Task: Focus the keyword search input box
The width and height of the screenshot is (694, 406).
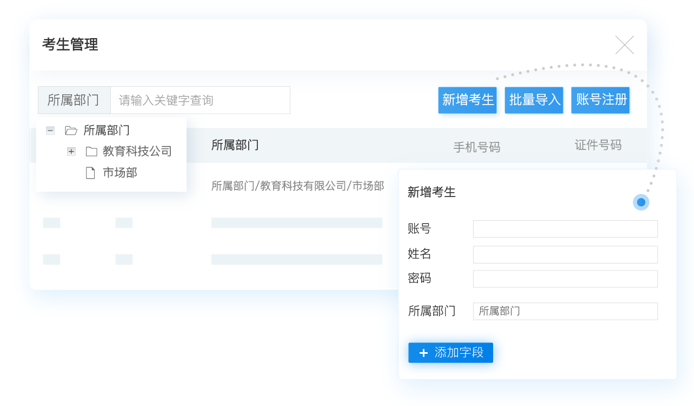Action: (200, 100)
